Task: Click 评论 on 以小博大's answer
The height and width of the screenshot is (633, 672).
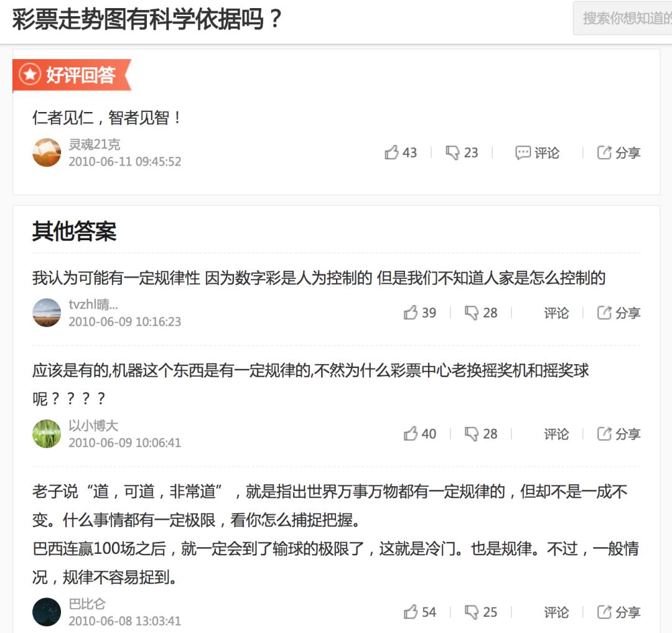Action: click(x=556, y=434)
